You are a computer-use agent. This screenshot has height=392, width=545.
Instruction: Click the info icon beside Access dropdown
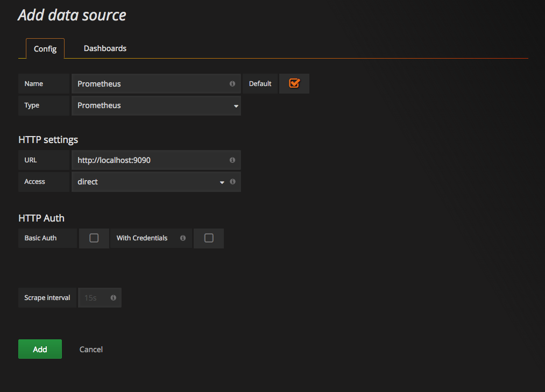[x=232, y=182]
